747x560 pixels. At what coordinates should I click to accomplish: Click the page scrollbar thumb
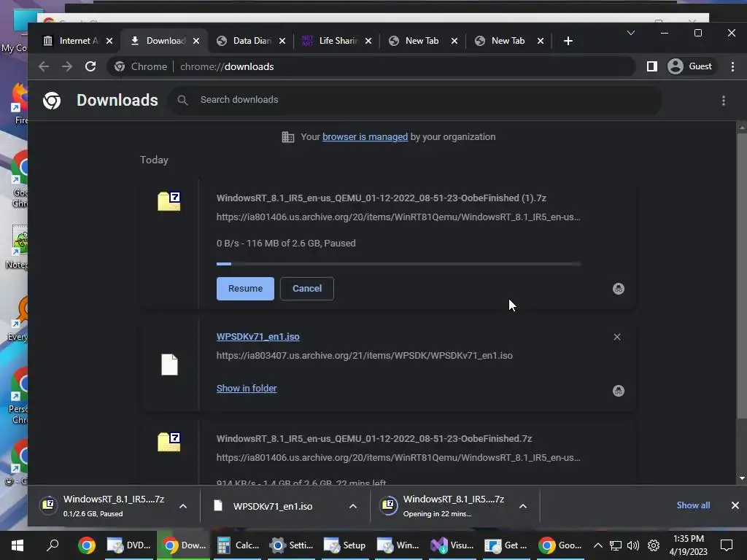tap(742, 277)
